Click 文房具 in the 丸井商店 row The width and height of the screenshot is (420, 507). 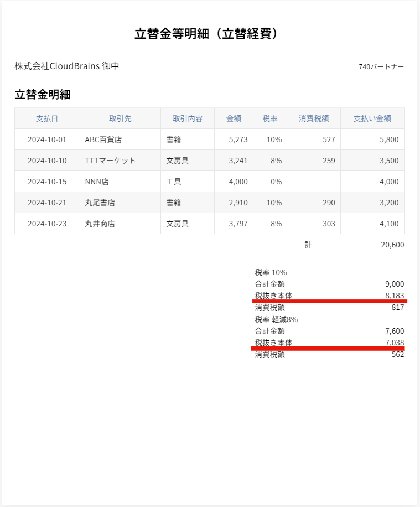pos(188,224)
